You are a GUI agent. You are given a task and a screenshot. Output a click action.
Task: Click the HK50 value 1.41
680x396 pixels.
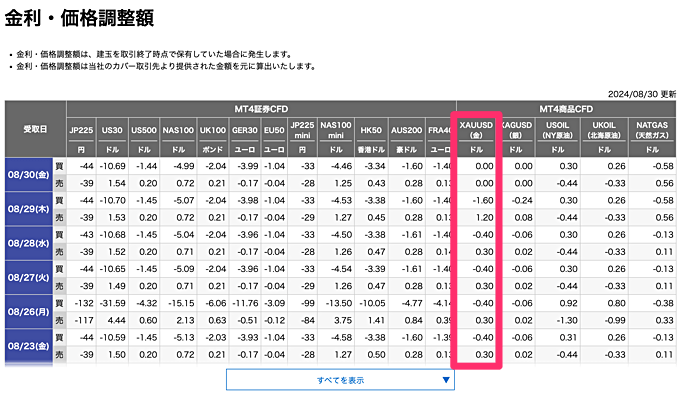(x=376, y=321)
